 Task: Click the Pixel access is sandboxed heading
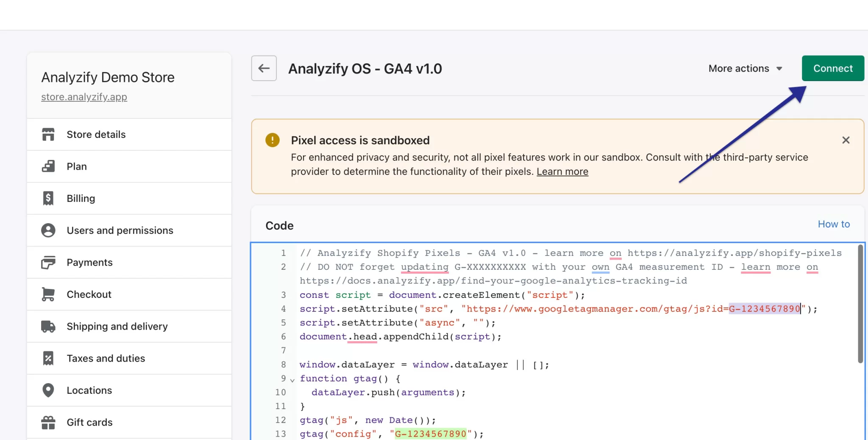point(360,140)
